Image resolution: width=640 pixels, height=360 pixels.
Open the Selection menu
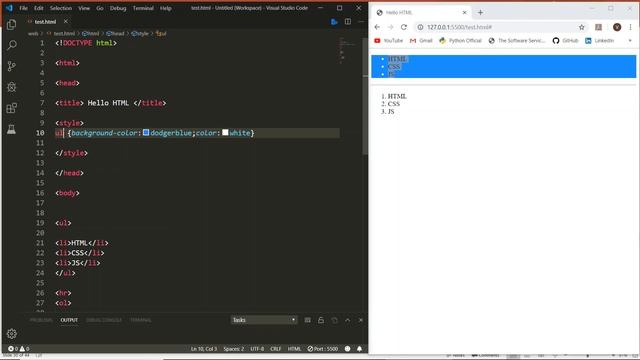[x=60, y=8]
